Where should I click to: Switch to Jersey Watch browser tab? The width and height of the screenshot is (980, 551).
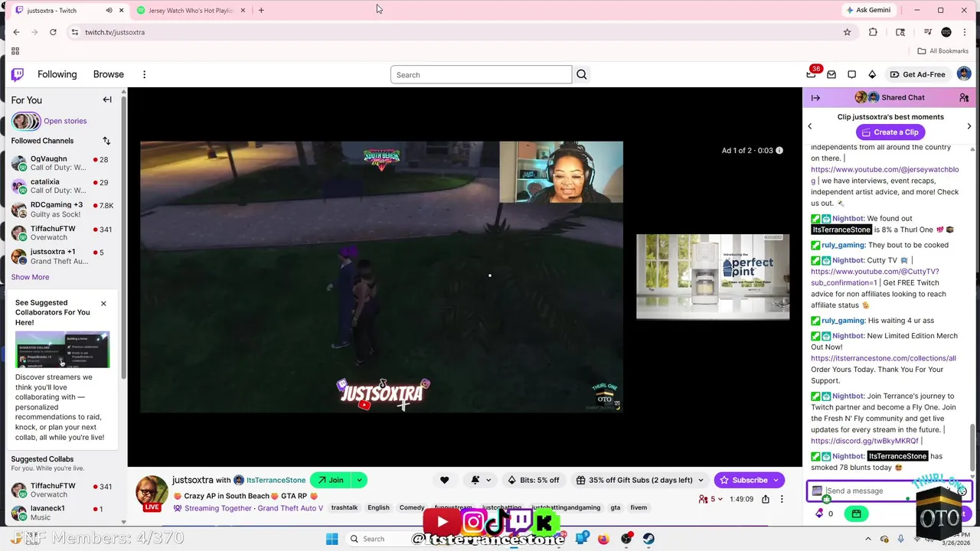(191, 11)
